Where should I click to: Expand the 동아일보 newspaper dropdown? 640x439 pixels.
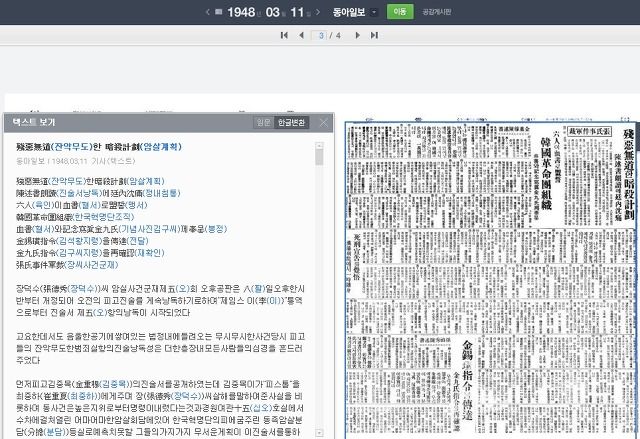coord(374,12)
